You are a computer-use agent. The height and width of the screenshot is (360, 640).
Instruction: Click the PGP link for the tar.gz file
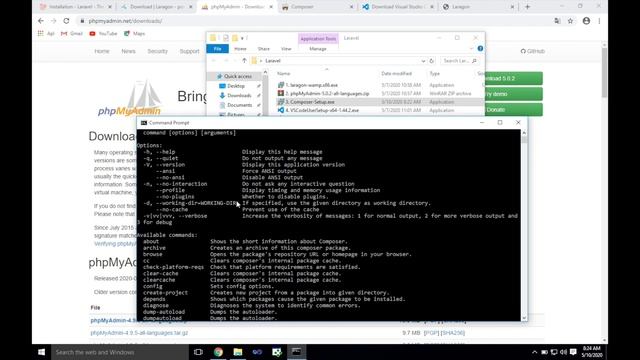click(x=431, y=333)
